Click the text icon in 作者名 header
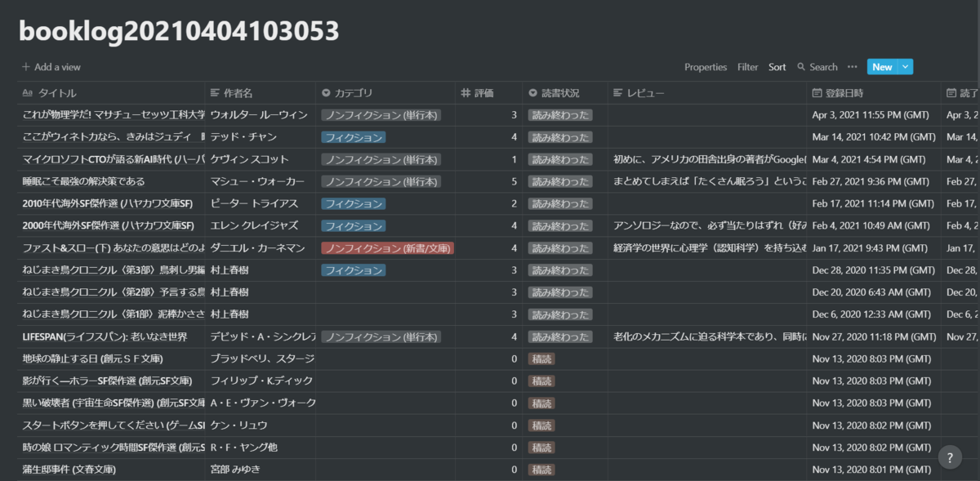 [x=216, y=93]
